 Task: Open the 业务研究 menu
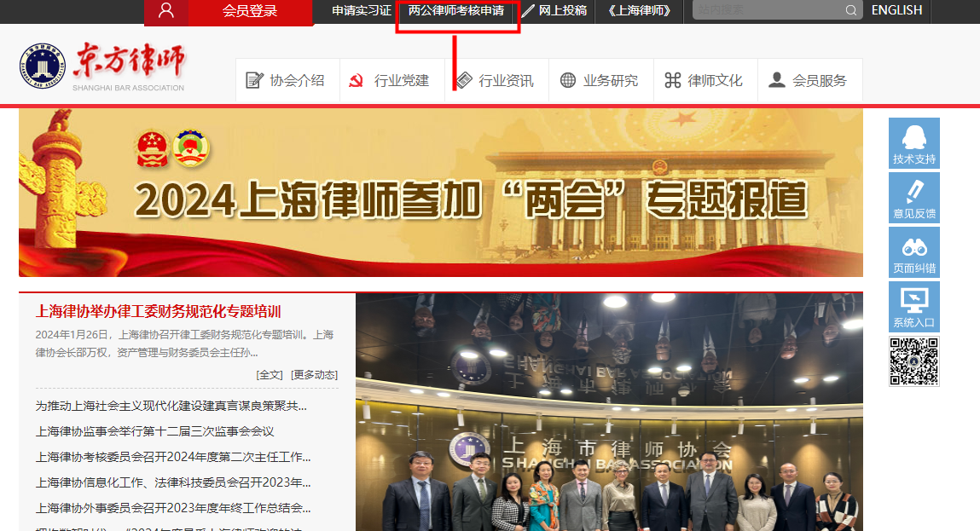point(600,80)
